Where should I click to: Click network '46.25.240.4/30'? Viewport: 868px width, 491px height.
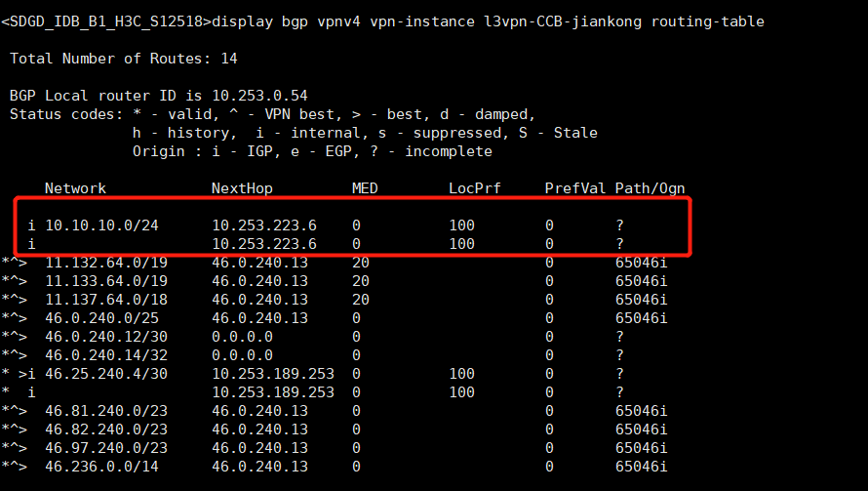[106, 374]
